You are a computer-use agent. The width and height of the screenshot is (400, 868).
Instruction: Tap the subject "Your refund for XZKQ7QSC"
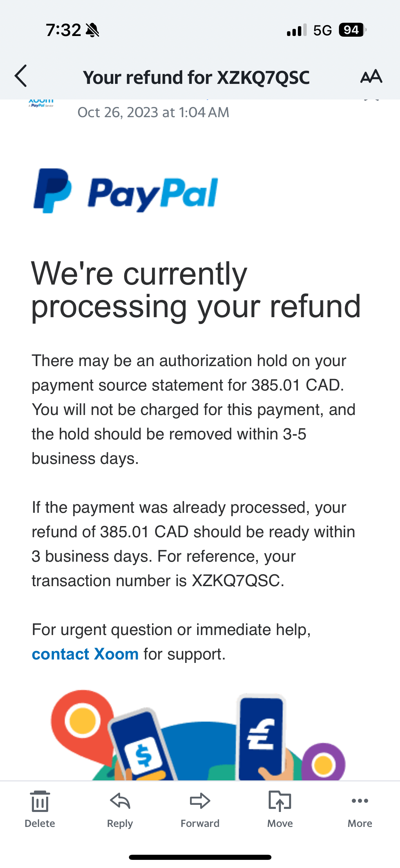[x=196, y=77]
